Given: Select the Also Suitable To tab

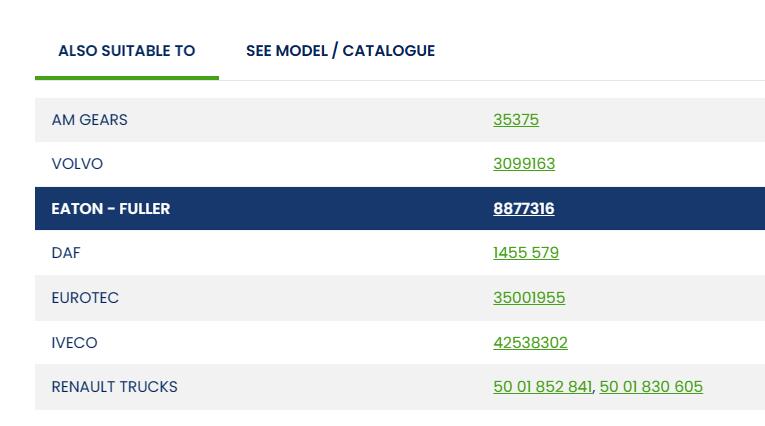Looking at the screenshot, I should tap(126, 51).
